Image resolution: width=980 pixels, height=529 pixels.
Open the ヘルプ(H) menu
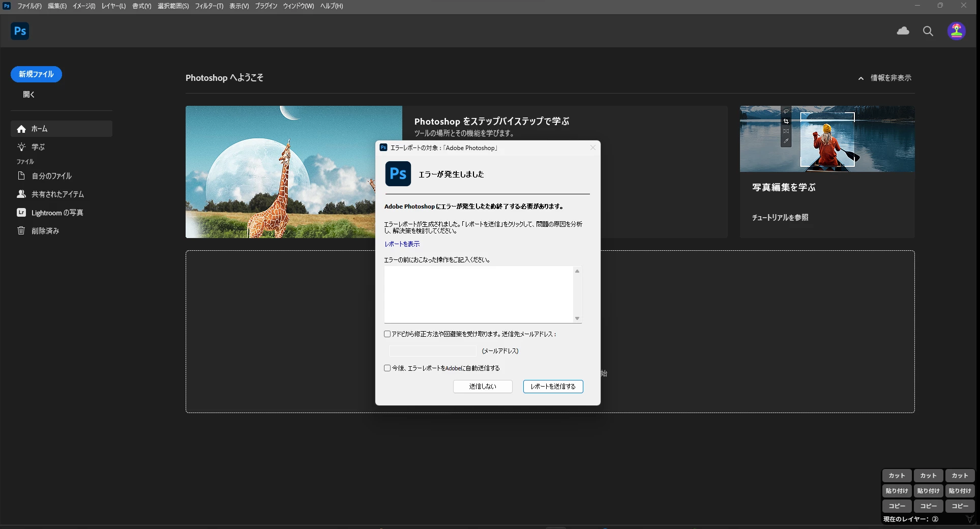tap(332, 6)
